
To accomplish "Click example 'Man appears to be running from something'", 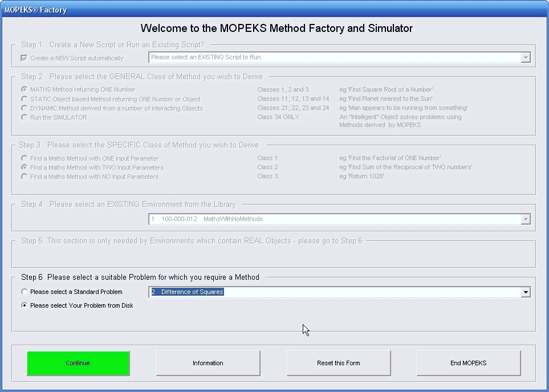I will tap(404, 108).
